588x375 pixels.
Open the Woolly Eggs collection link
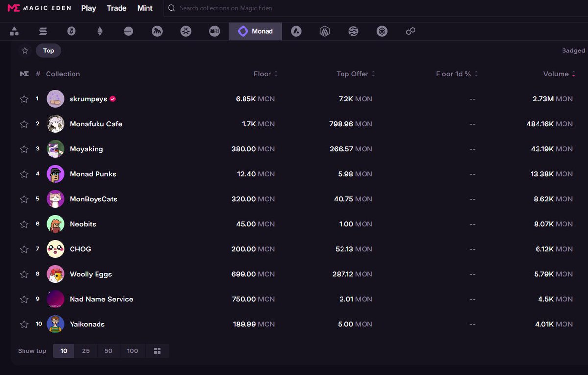pos(91,274)
